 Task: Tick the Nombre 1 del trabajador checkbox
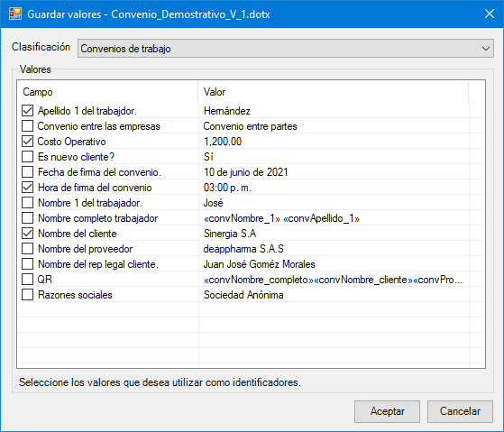click(27, 203)
